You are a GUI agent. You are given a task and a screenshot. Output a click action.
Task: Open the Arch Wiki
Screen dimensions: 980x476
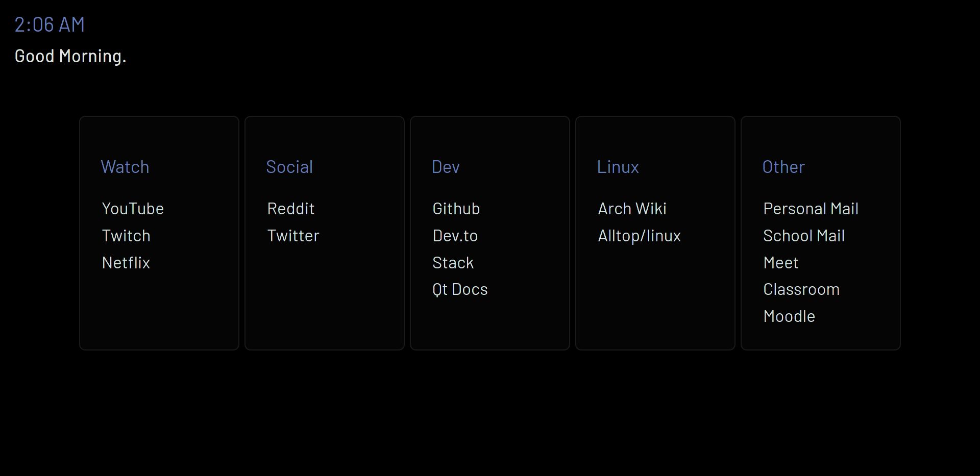tap(632, 209)
